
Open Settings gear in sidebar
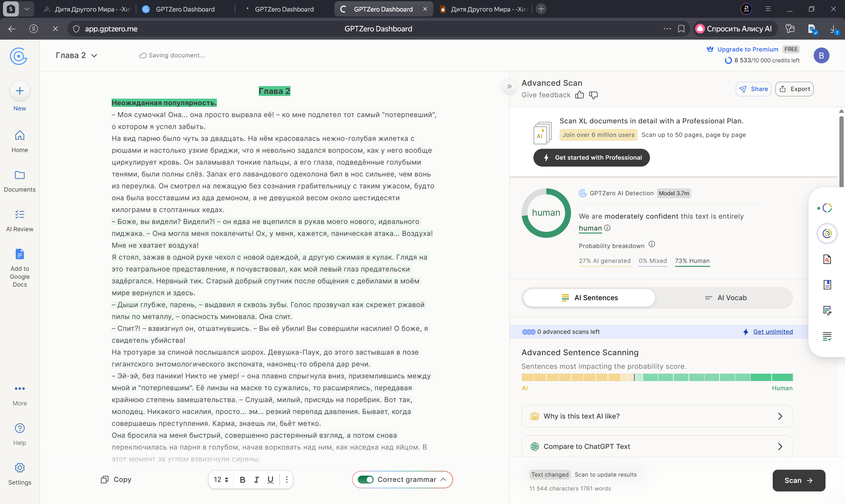[20, 468]
